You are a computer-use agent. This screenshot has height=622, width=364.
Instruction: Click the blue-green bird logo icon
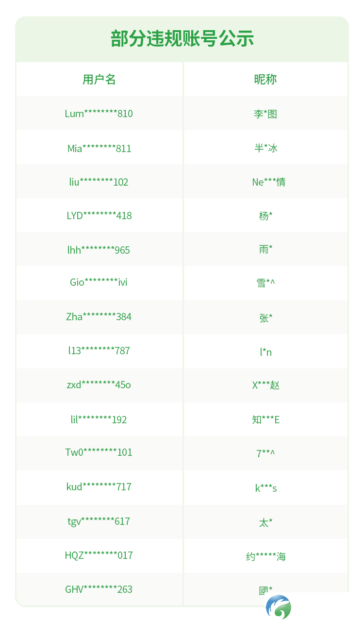pyautogui.click(x=279, y=607)
